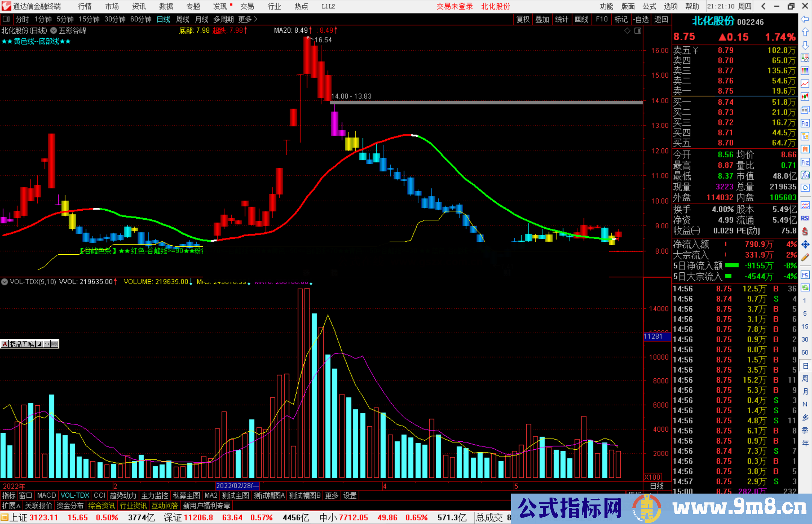Select the RSI indicator sidebar icon
Screen dimensions: 812x524
805,218
